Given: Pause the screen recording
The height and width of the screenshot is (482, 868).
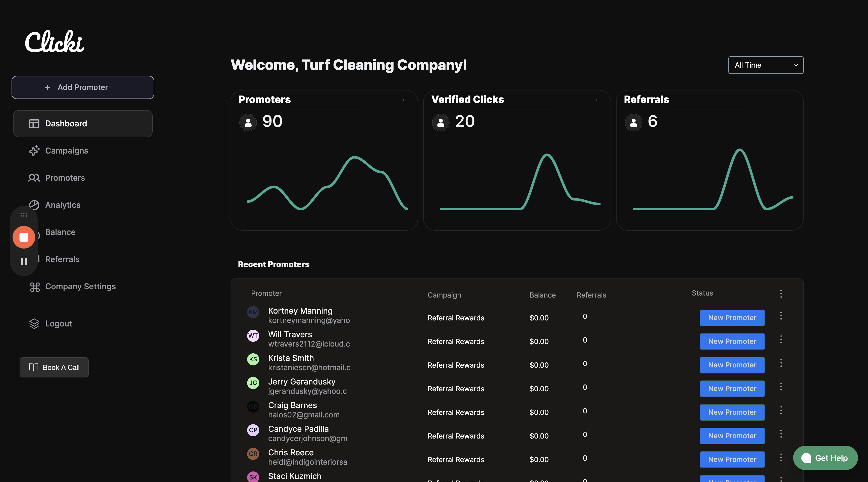Looking at the screenshot, I should coord(24,261).
